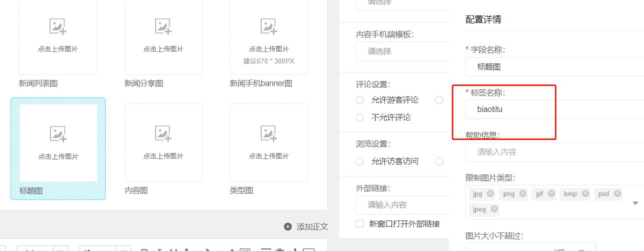Click the 添加正文 button
644x251 pixels.
pos(306,226)
